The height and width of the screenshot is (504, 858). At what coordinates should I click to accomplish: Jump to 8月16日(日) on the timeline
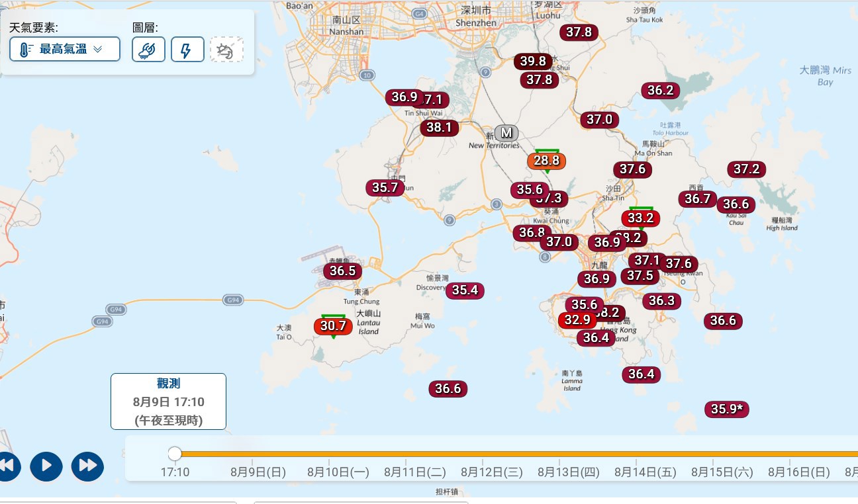tap(799, 472)
